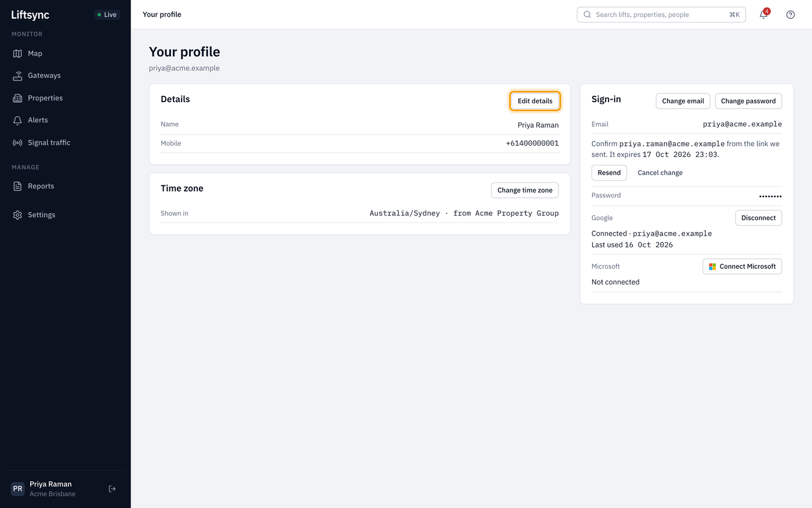Focus the search lifts, properties, people field
Image resolution: width=812 pixels, height=508 pixels.
click(x=661, y=15)
